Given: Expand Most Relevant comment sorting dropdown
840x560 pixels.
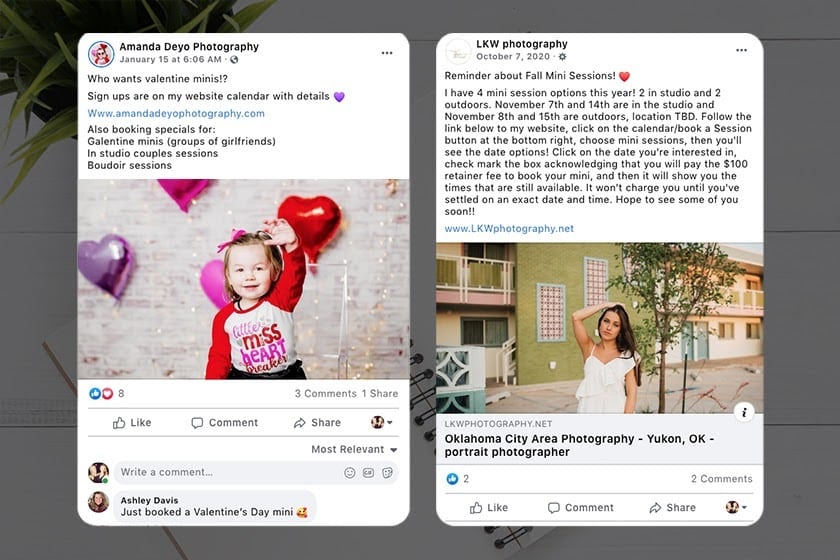Looking at the screenshot, I should (x=354, y=450).
